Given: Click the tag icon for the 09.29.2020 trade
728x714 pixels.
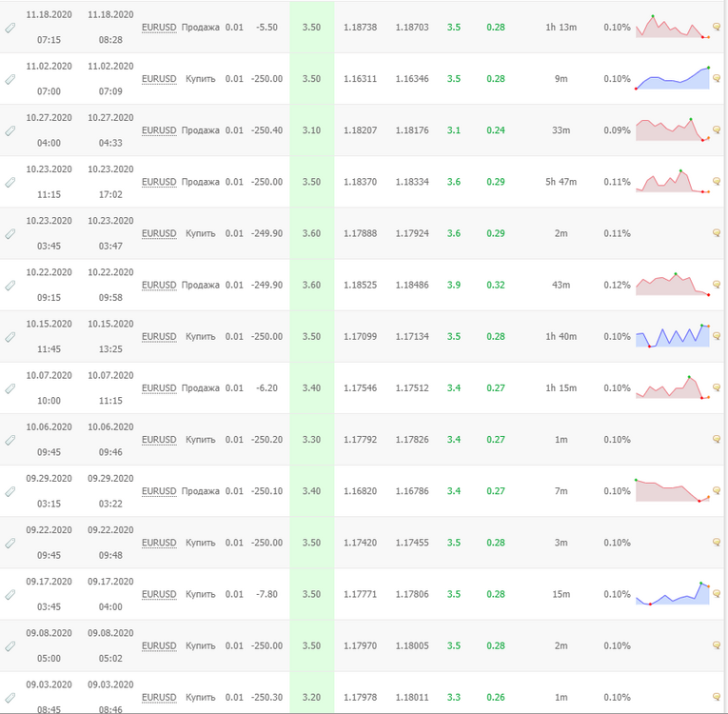Looking at the screenshot, I should (x=10, y=492).
